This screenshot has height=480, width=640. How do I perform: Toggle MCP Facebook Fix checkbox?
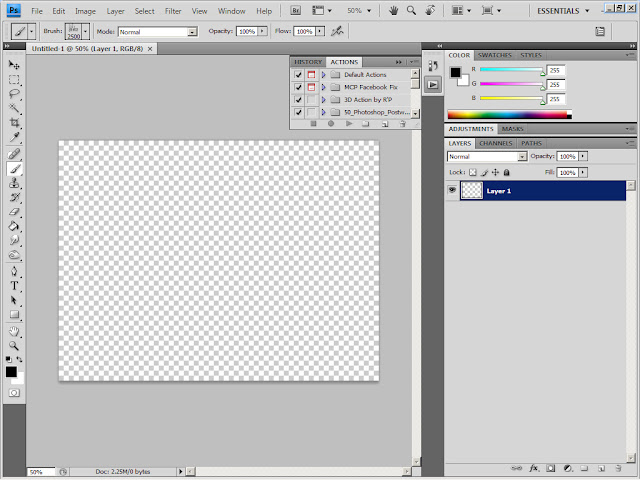[x=298, y=87]
